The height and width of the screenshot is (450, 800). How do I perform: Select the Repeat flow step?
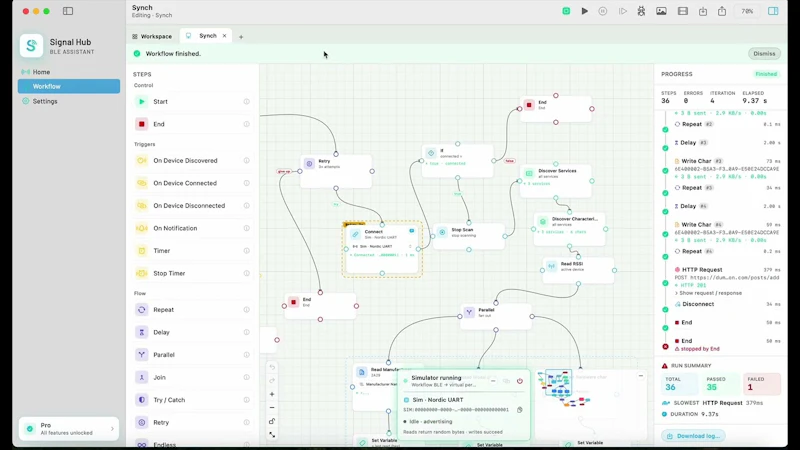click(192, 310)
